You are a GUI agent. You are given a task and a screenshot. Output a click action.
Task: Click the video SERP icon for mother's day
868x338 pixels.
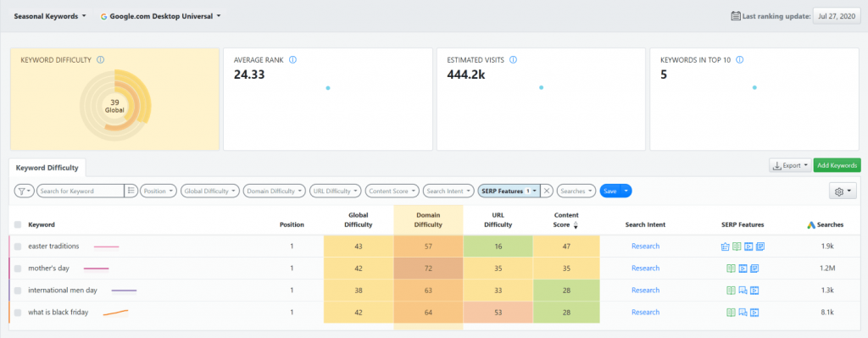(743, 269)
